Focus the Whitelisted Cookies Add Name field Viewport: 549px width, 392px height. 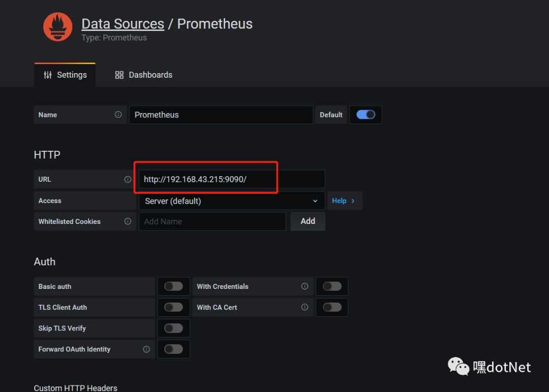[212, 221]
